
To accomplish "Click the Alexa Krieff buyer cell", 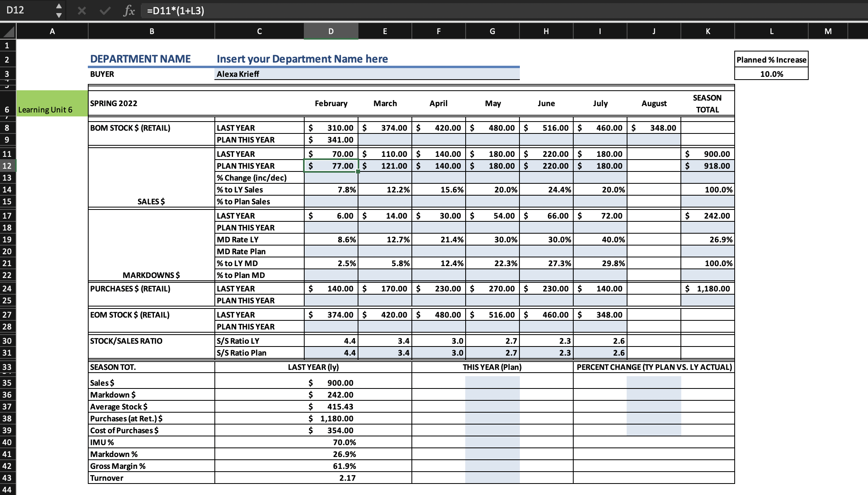I will click(x=366, y=74).
